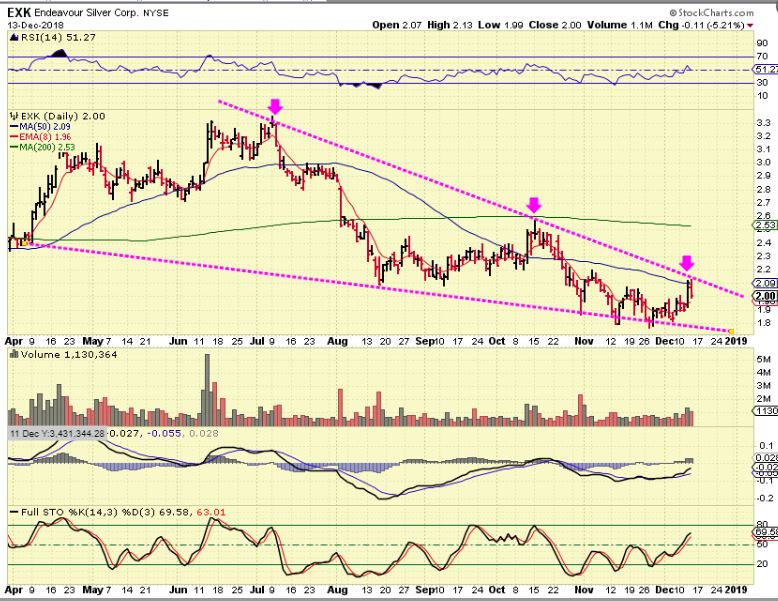Click the Aug label on the price-chart date axis
The image size is (778, 601).
click(337, 341)
